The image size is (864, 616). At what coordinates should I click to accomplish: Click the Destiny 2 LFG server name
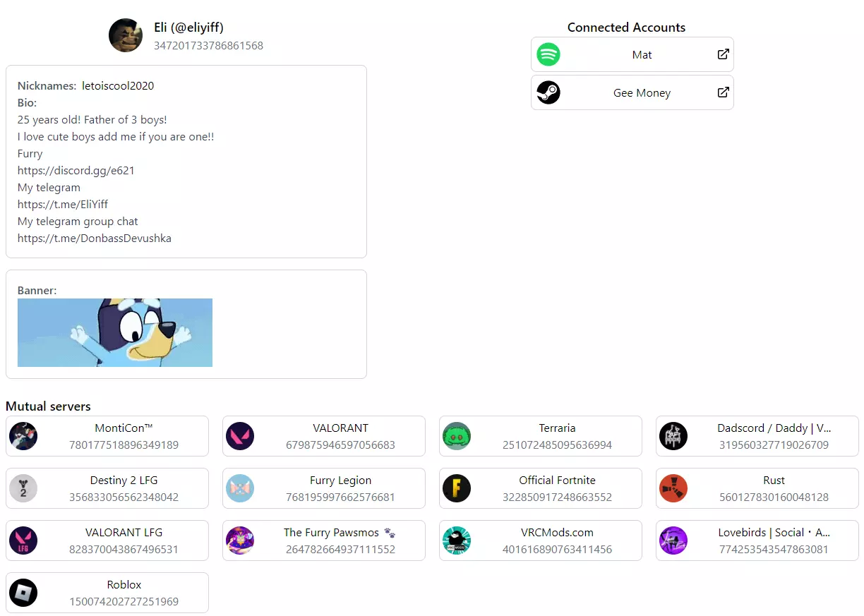pos(124,481)
